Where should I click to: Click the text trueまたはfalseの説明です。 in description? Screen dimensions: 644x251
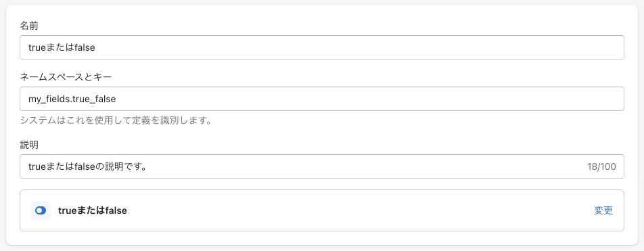point(87,166)
